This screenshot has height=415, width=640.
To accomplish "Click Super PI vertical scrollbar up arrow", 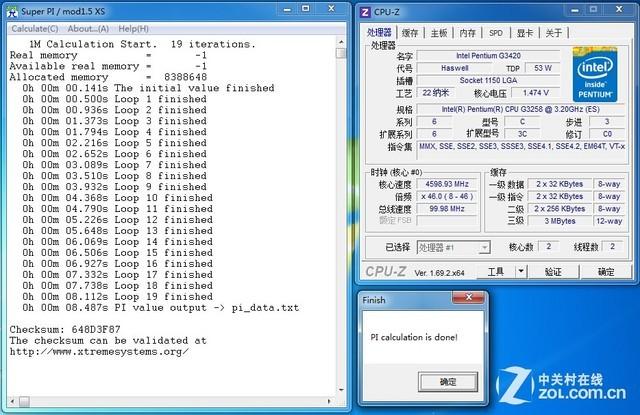I will pos(341,42).
